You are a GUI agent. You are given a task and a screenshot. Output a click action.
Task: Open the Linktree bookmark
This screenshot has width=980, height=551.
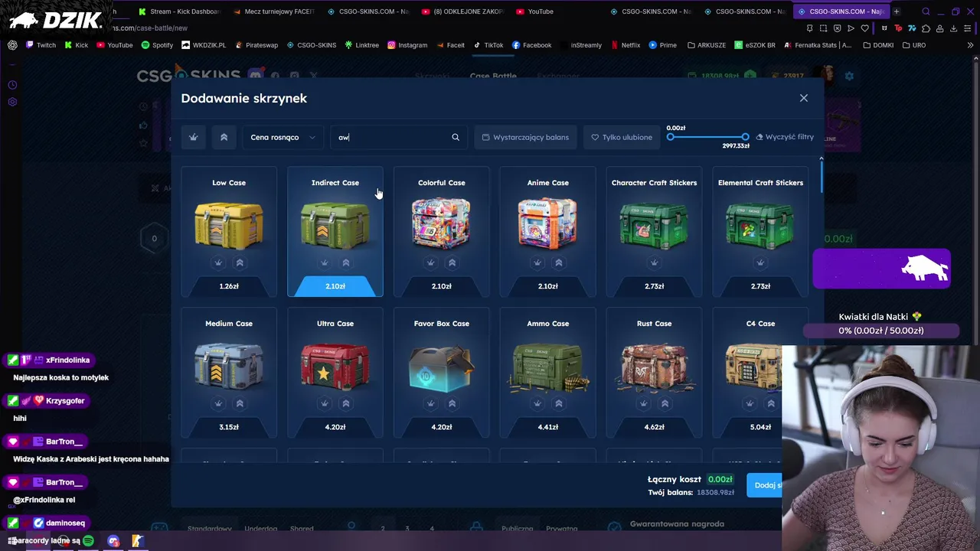(362, 45)
